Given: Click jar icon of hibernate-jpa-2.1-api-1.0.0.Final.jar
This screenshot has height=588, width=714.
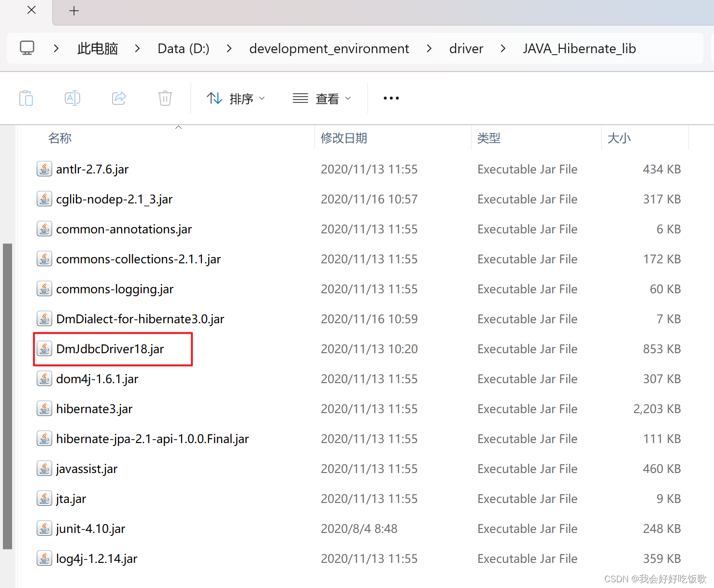Looking at the screenshot, I should click(x=44, y=439).
